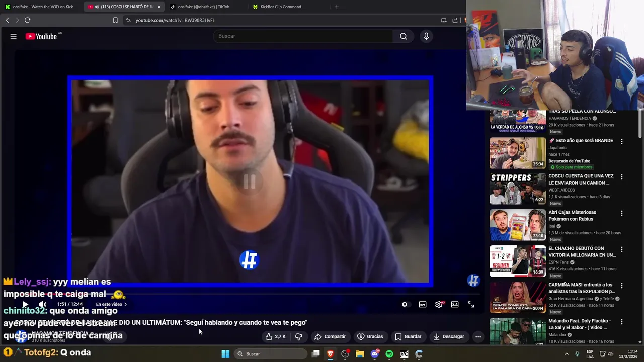The width and height of the screenshot is (644, 362).
Task: Click the pause overlay in video center
Action: tap(250, 182)
